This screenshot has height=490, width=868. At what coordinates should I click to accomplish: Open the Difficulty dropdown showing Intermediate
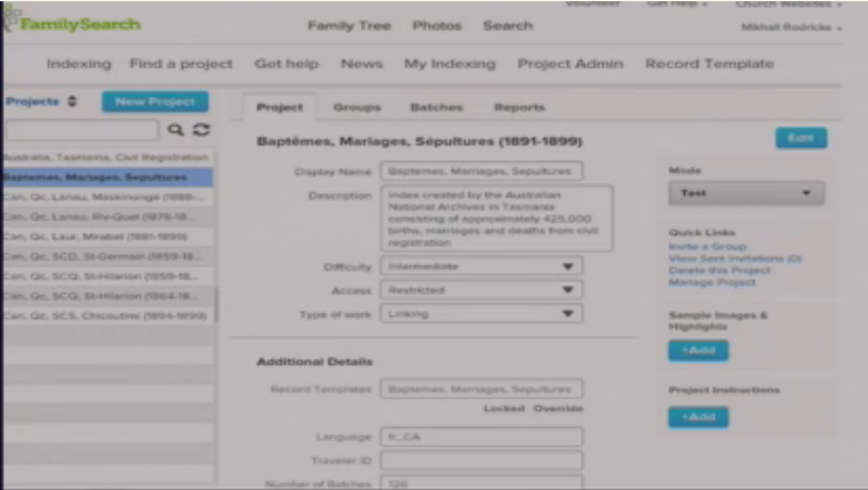coord(481,266)
